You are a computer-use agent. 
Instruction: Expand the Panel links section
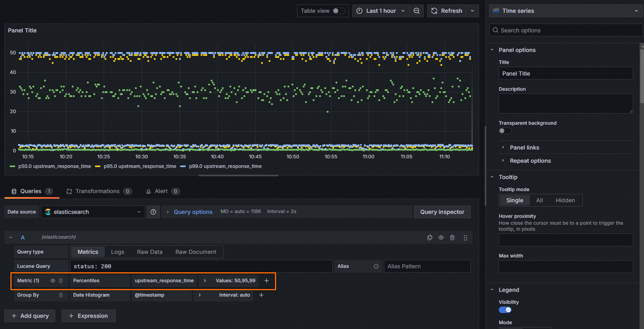pyautogui.click(x=524, y=148)
